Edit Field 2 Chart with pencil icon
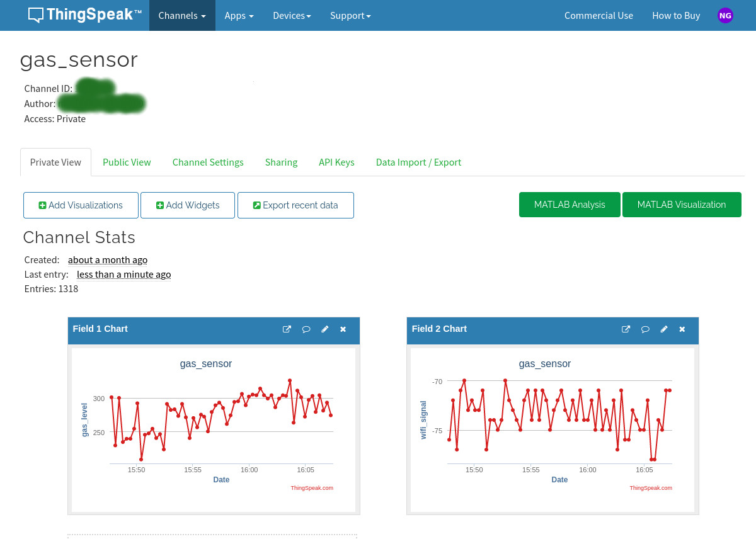Screen dimensions: 756x539 tap(664, 329)
